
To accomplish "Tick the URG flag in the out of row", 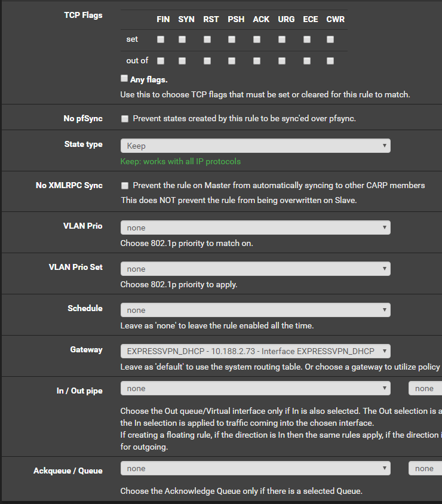I will point(282,61).
